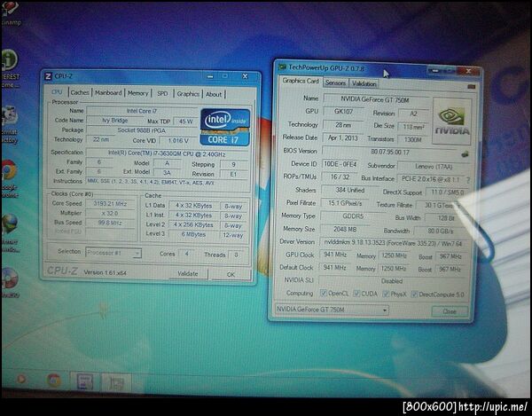This screenshot has height=416, width=532.
Task: Select the Graphics Card tab in GPU-Z
Action: click(301, 81)
